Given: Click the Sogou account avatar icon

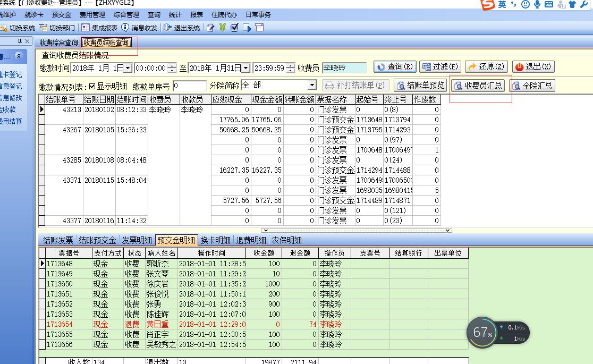Looking at the screenshot, I should 562,5.
